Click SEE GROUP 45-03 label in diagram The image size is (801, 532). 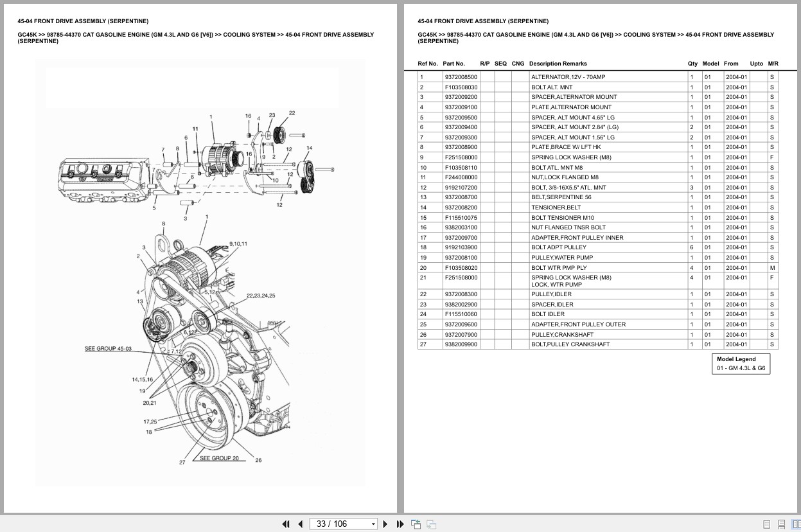click(x=108, y=349)
